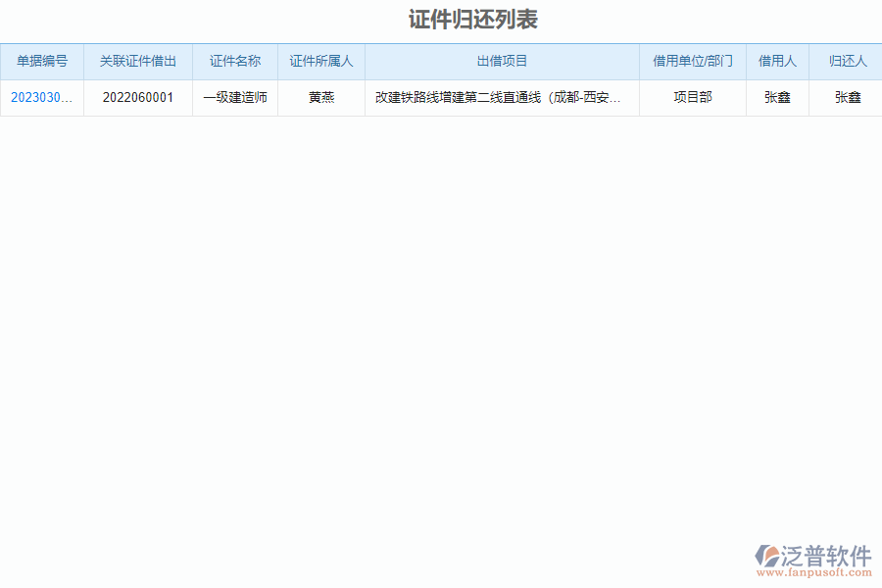Click the 借用单位/部门 column header
The width and height of the screenshot is (882, 588).
pyautogui.click(x=693, y=61)
